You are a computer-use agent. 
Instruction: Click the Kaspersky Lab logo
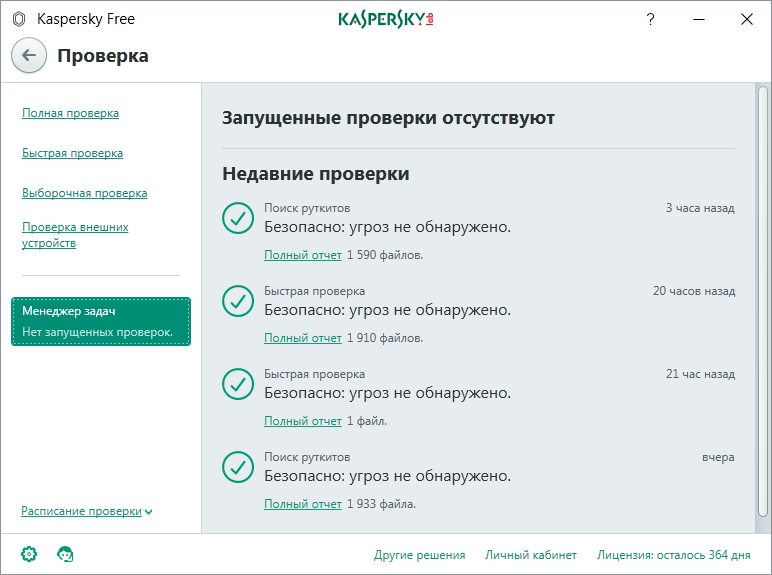click(386, 19)
